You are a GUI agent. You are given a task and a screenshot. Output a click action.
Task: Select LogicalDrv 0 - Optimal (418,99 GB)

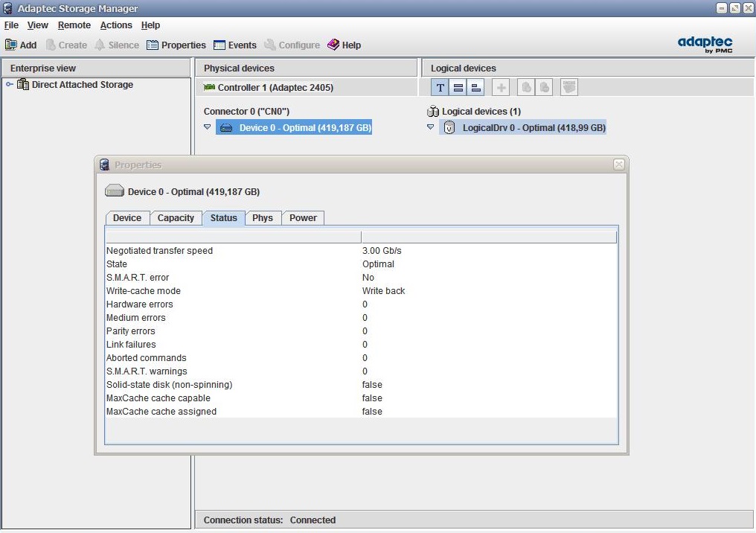pyautogui.click(x=522, y=127)
